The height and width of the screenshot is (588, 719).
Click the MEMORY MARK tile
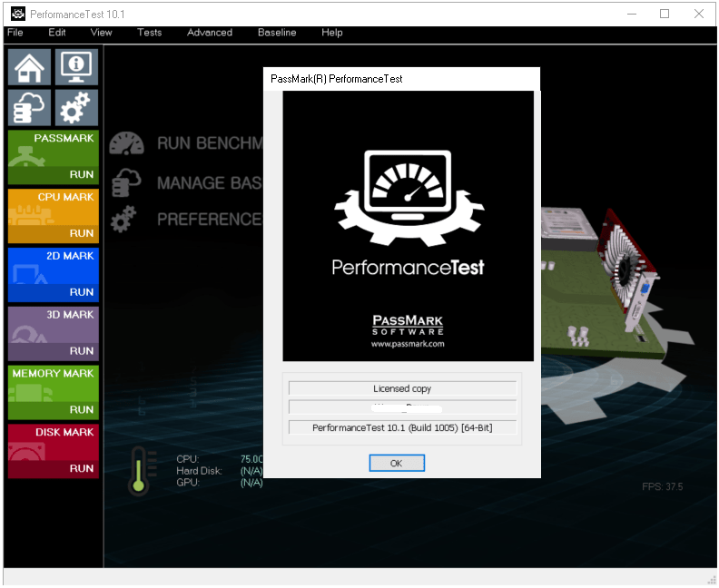tap(54, 392)
